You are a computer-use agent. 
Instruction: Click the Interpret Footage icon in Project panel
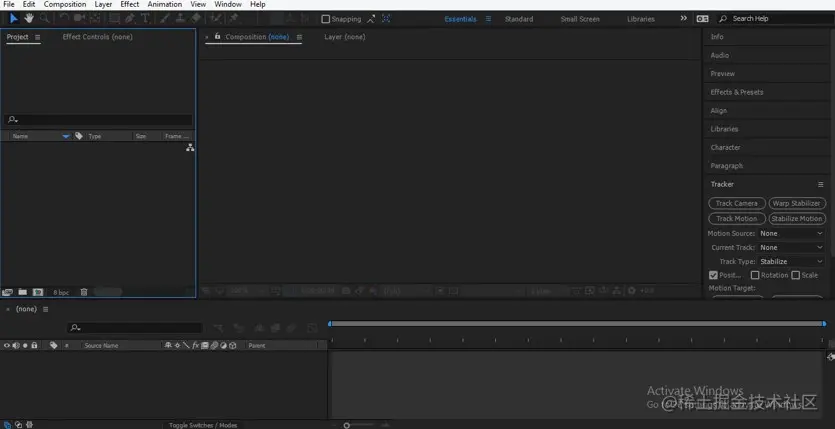7,292
